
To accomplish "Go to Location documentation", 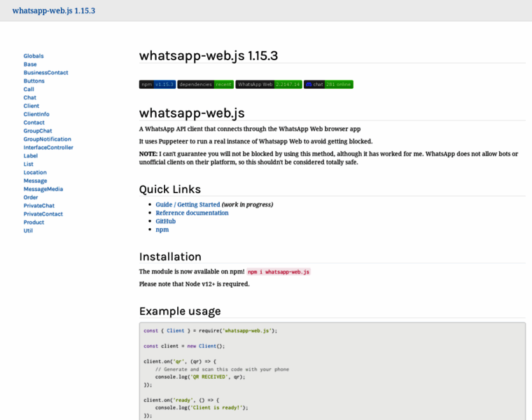I will pos(35,172).
